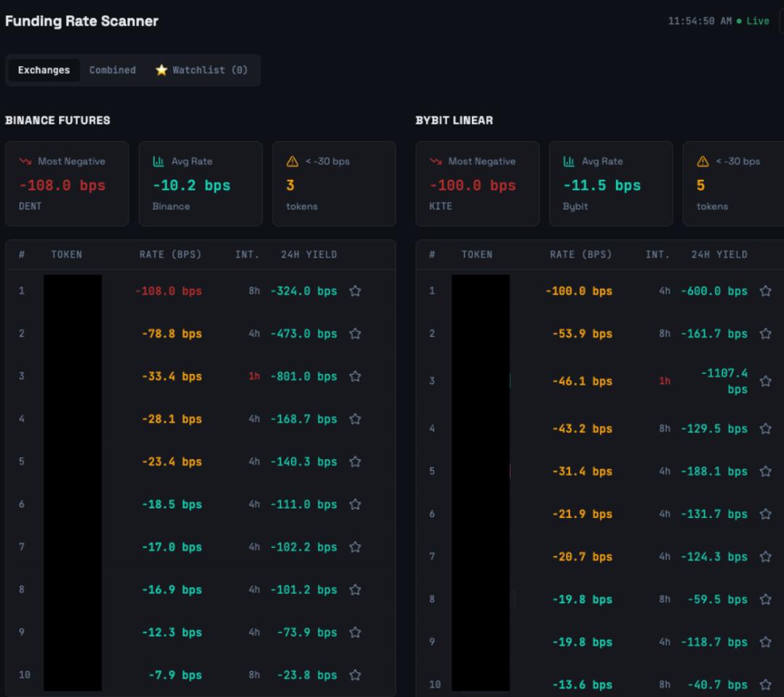Click the Bybit warning triangle icon
The height and width of the screenshot is (697, 784).
pyautogui.click(x=703, y=161)
